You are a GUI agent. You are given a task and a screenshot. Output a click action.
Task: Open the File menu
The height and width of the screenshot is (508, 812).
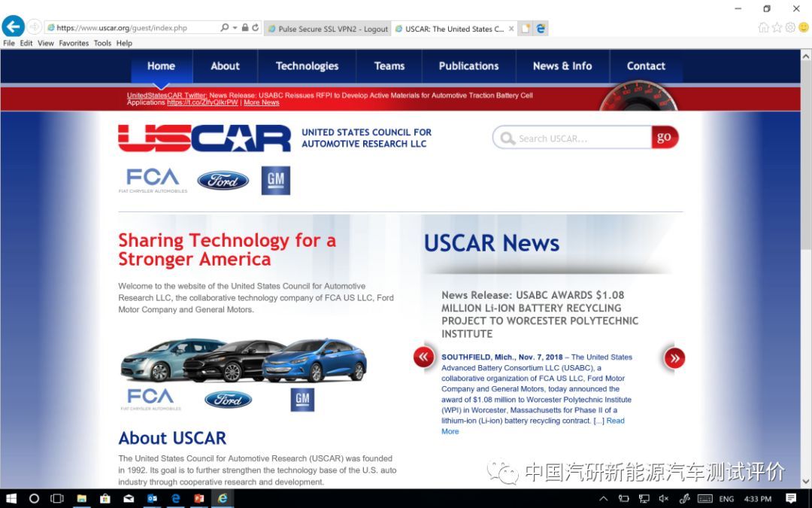(x=9, y=43)
